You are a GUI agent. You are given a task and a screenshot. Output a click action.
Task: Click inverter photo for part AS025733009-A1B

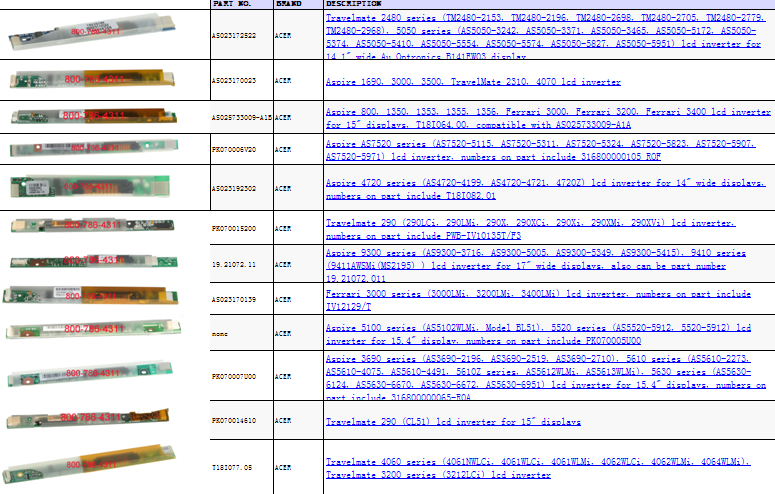[94, 116]
